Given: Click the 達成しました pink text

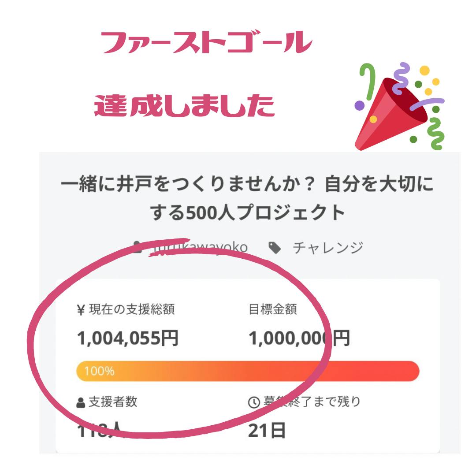Looking at the screenshot, I should [184, 106].
